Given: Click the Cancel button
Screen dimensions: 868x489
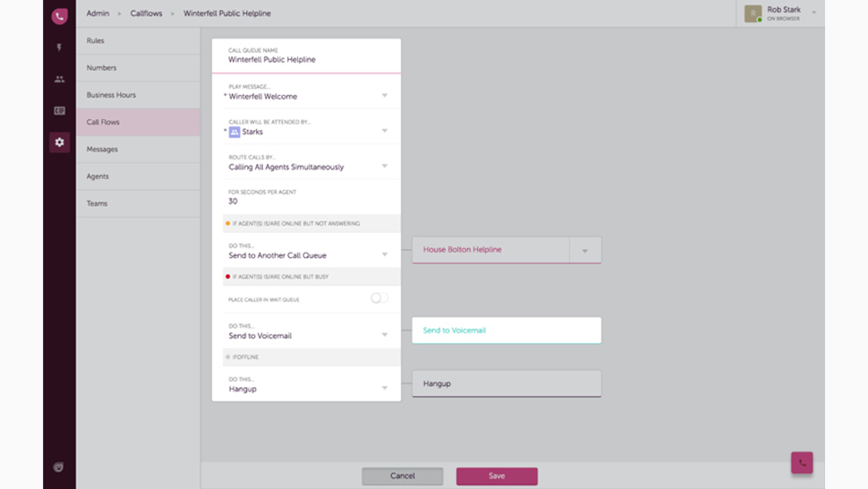Looking at the screenshot, I should 403,476.
